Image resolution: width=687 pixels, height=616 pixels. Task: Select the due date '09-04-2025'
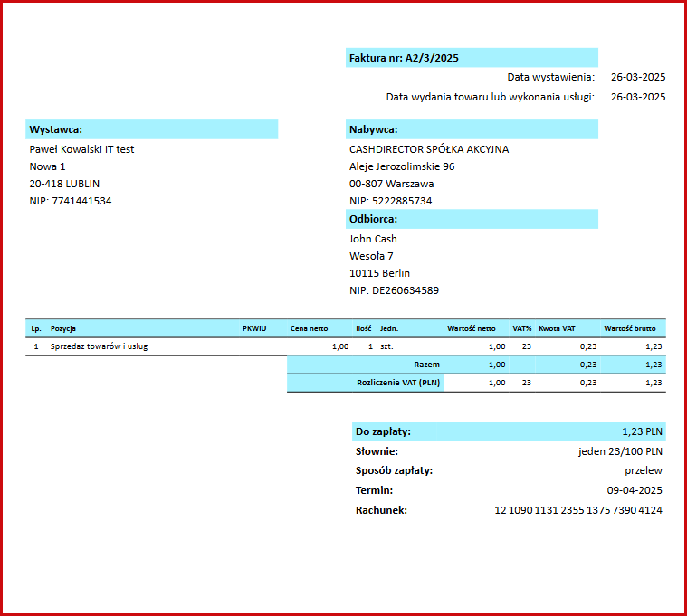635,490
